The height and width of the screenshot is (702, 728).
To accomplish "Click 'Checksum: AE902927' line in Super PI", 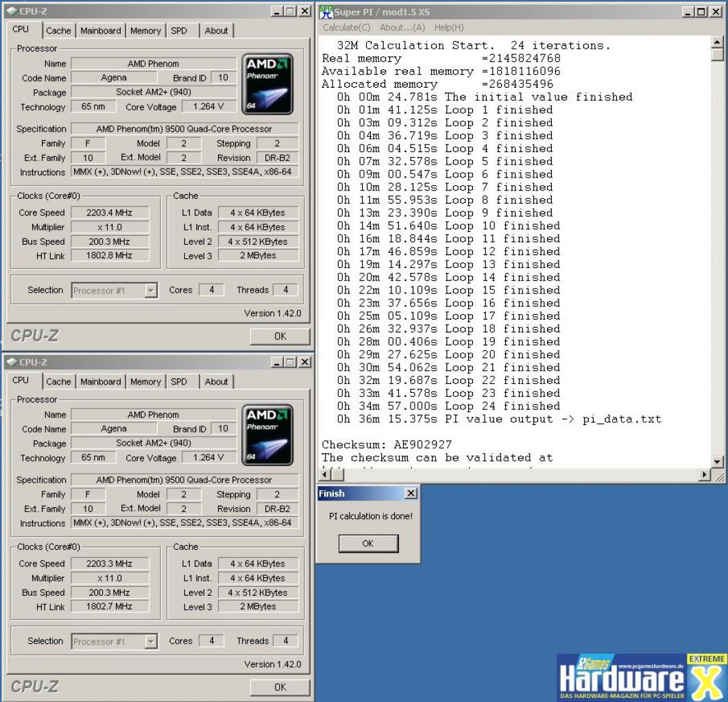I will 387,444.
